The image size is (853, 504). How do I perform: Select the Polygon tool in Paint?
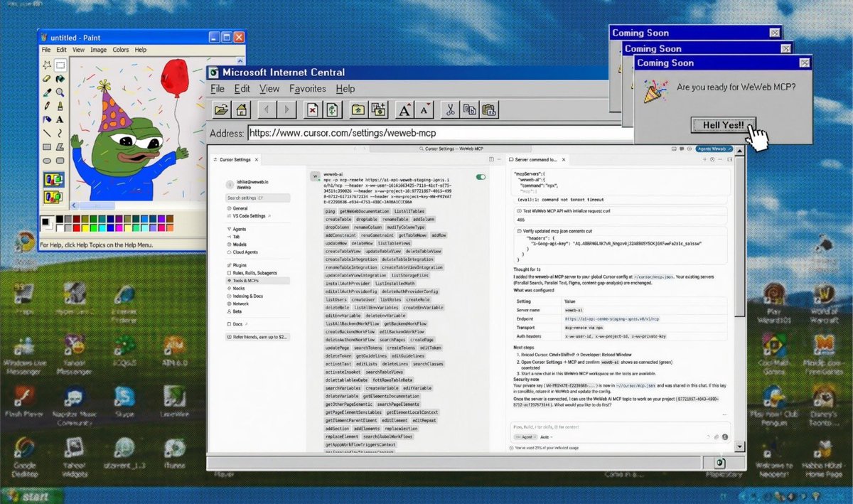tap(60, 146)
